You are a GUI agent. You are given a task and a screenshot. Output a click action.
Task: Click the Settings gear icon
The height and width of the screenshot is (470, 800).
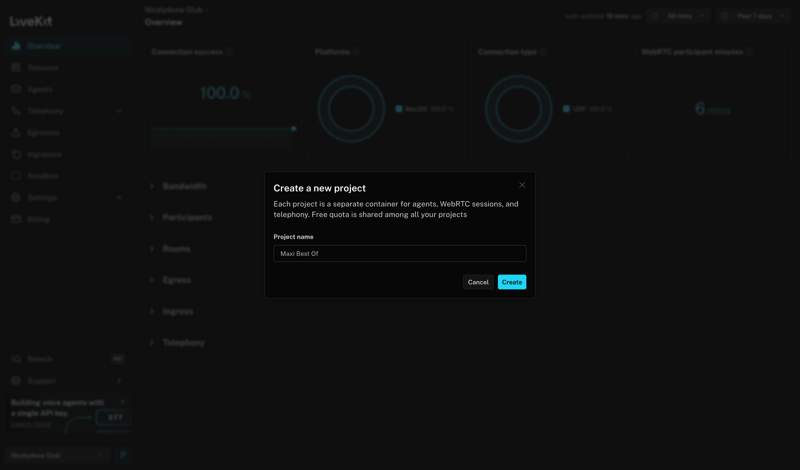tap(16, 197)
